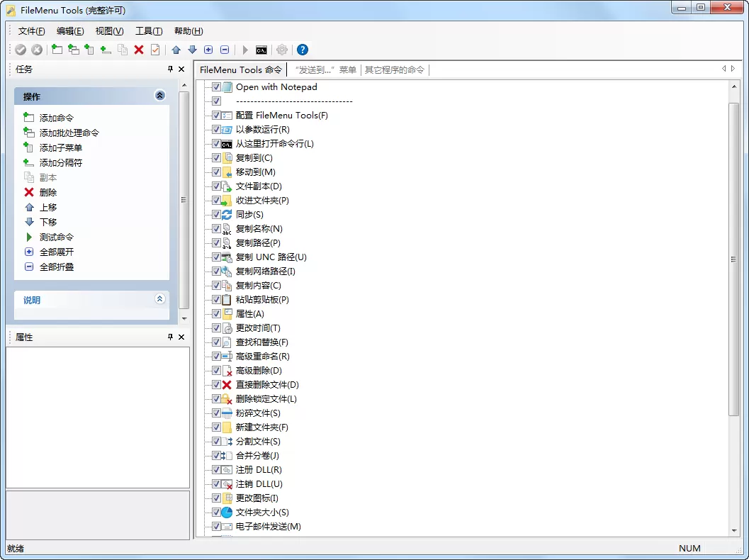Click the test command play toolbar icon
Viewport: 749px width, 560px height.
tap(244, 50)
